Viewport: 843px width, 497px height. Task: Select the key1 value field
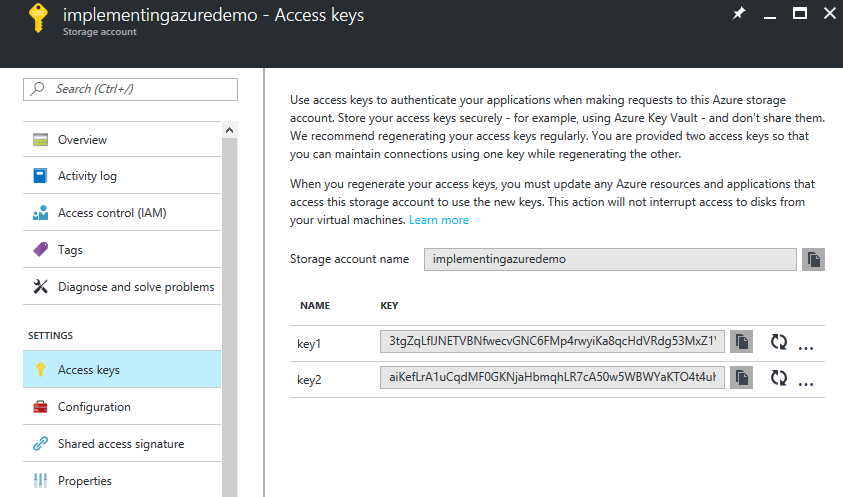coord(551,342)
